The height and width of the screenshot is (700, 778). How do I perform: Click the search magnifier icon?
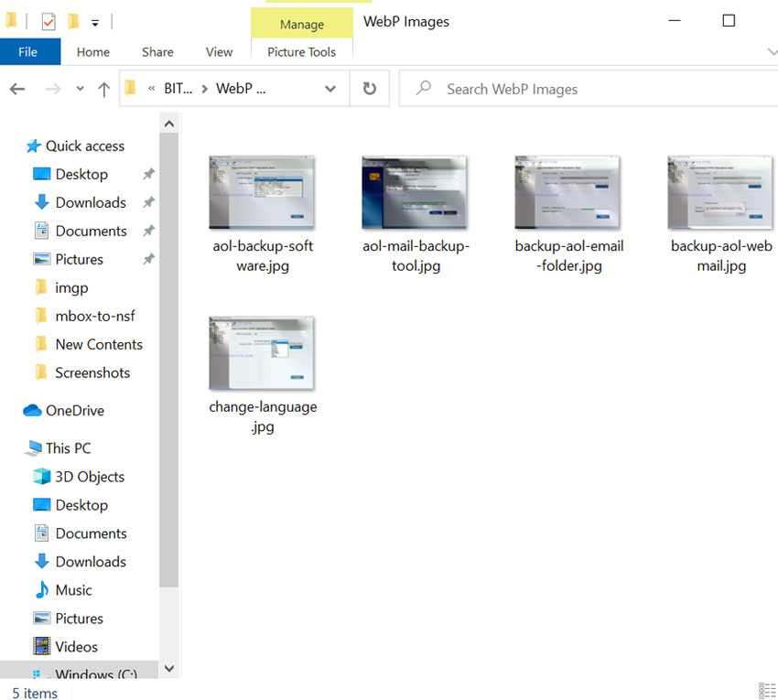(423, 89)
